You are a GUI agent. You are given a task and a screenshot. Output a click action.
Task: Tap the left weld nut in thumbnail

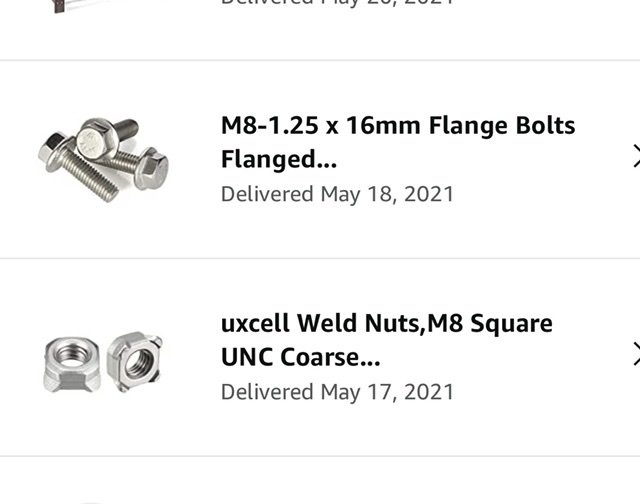(72, 364)
